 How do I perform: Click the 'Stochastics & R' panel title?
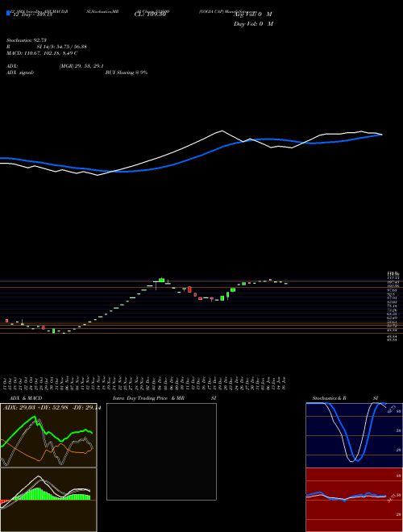330,398
